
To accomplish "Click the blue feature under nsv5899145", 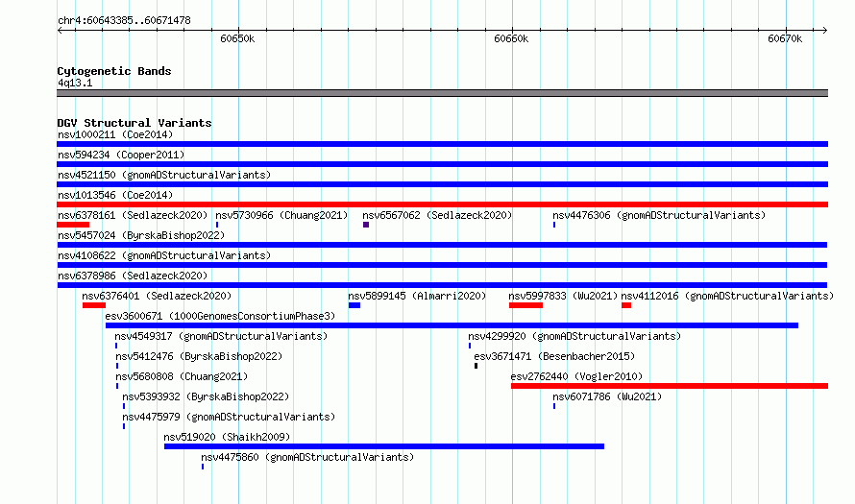I will (354, 305).
